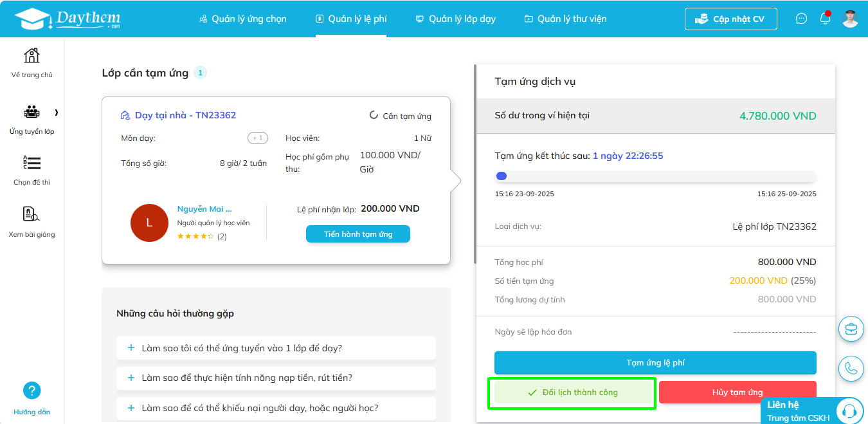Click the floating briefcase icon
The image size is (868, 424).
[x=851, y=329]
